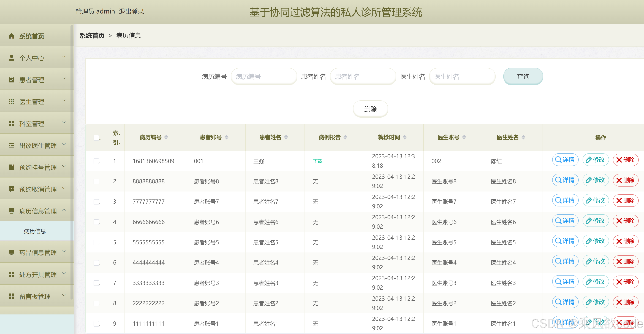Screen dimensions: 644x334
Task: Click the person icon for 个人中心
Action: tap(12, 58)
